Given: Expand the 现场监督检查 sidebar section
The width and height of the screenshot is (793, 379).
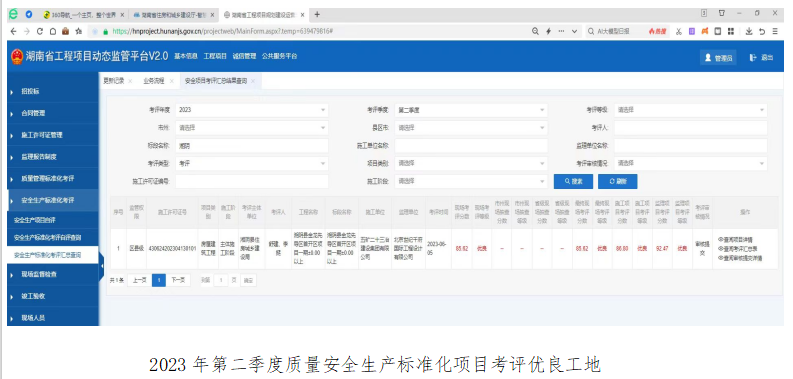Looking at the screenshot, I should (53, 274).
